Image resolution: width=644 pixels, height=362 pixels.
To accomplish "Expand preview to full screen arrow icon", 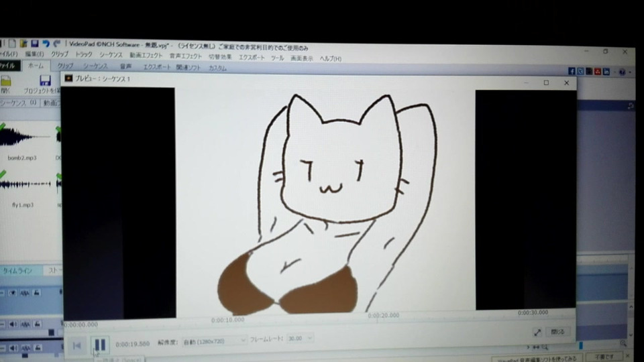I will [x=537, y=332].
